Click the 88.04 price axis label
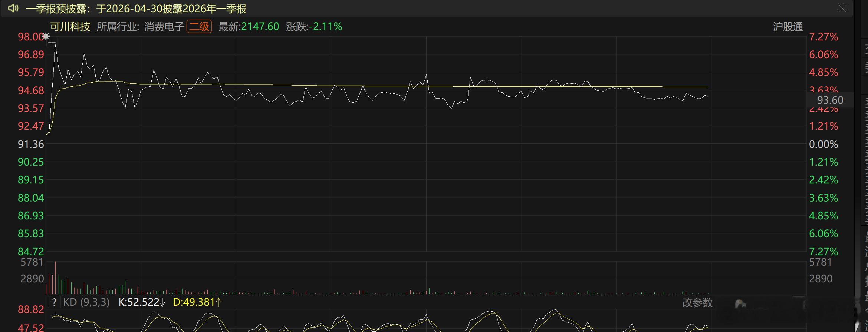 click(x=31, y=198)
